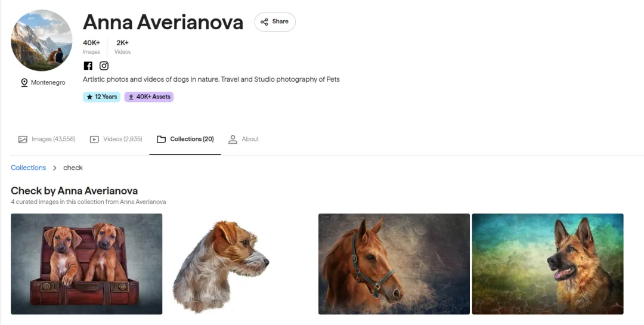Open the chestnut horse portrait image
The height and width of the screenshot is (325, 644).
coord(394,264)
